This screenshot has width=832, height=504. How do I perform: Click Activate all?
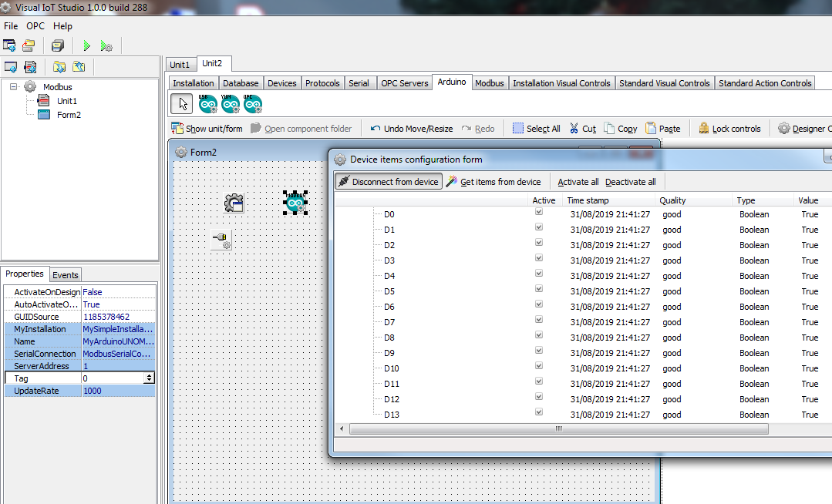pos(578,182)
